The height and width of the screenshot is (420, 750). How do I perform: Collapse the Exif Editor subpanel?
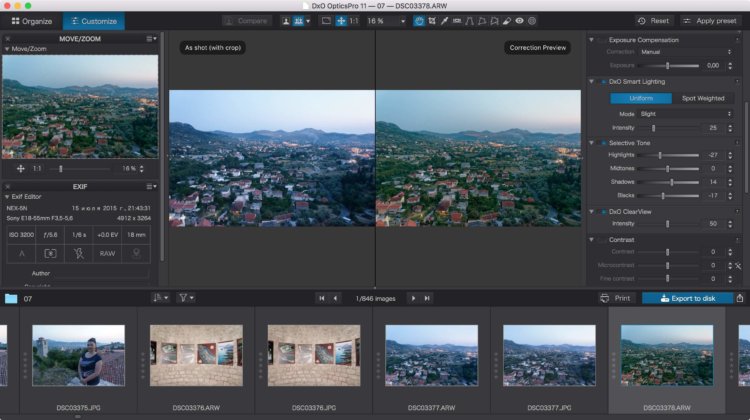point(7,197)
